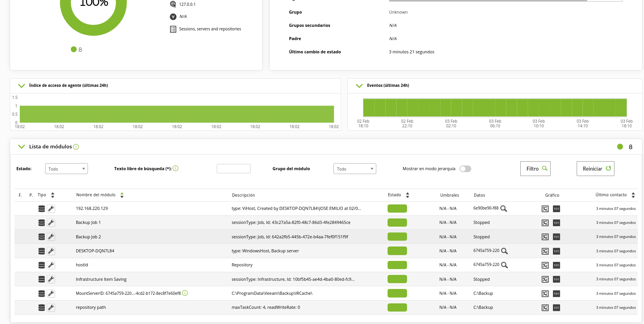Open graph icon for hostId module
This screenshot has width=644, height=324.
tap(545, 265)
